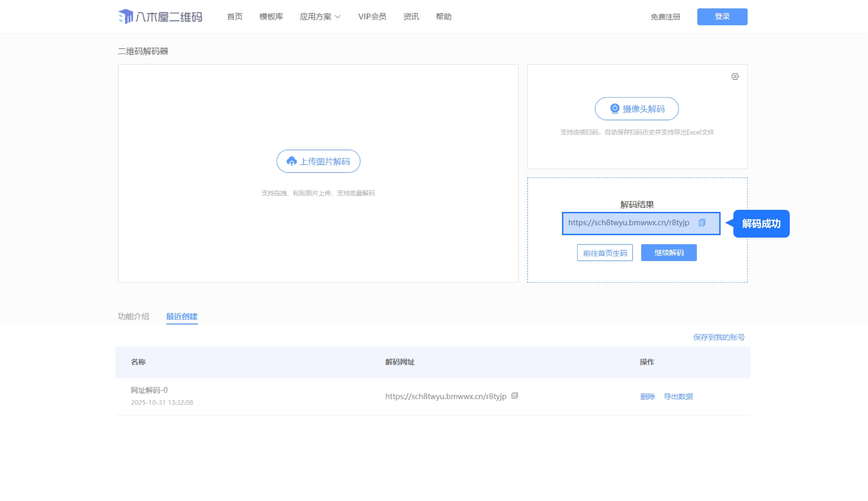Click the 免费注册 link
Image resolution: width=868 pixels, height=501 pixels.
665,17
